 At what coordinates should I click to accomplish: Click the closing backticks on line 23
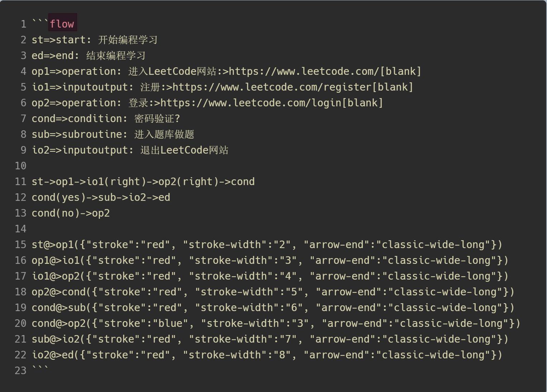[40, 369]
